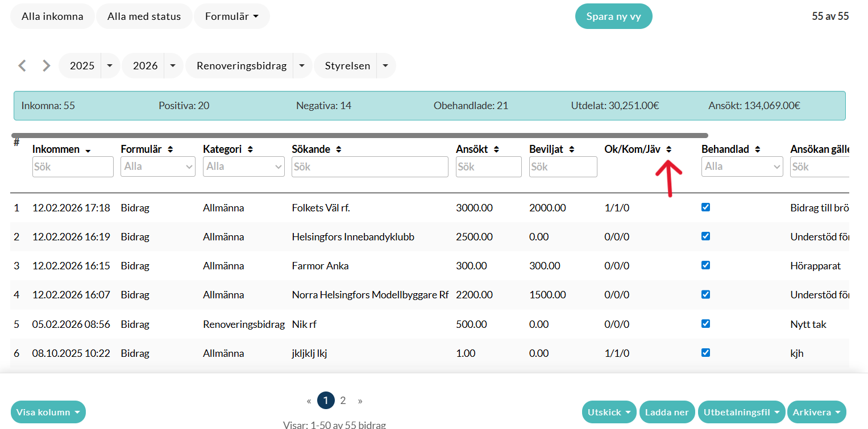
Task: Click the Spara ny vy button
Action: [613, 16]
